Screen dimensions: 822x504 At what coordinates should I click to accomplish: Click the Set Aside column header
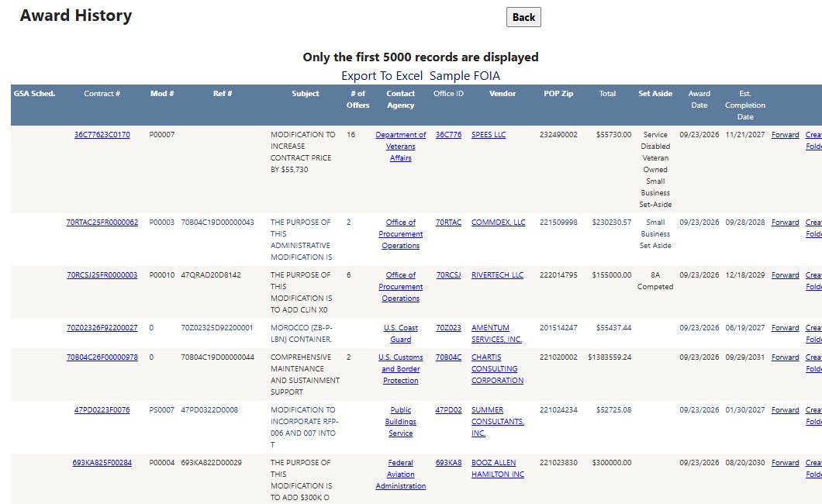655,94
